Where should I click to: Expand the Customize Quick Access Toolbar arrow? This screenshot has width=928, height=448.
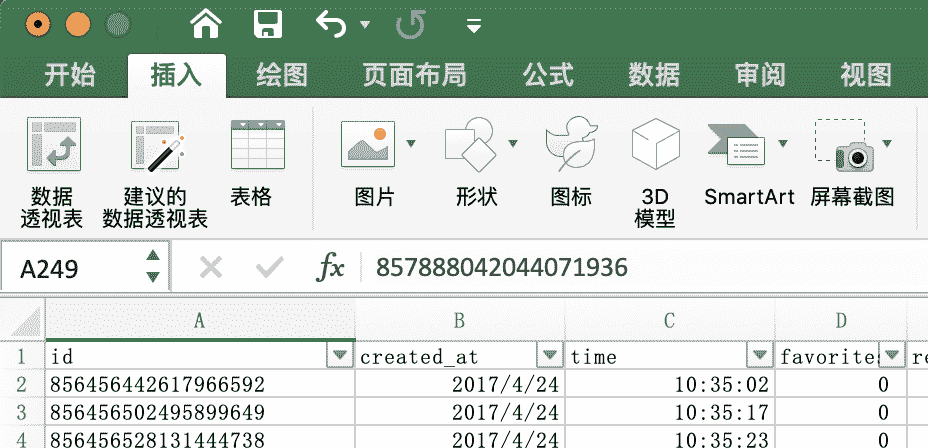click(x=474, y=25)
